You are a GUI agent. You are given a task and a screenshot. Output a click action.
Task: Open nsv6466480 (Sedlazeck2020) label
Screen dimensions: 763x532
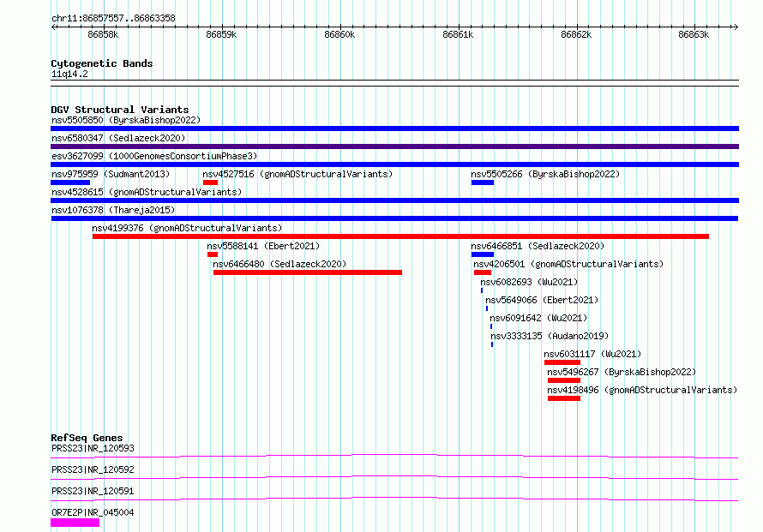(279, 264)
